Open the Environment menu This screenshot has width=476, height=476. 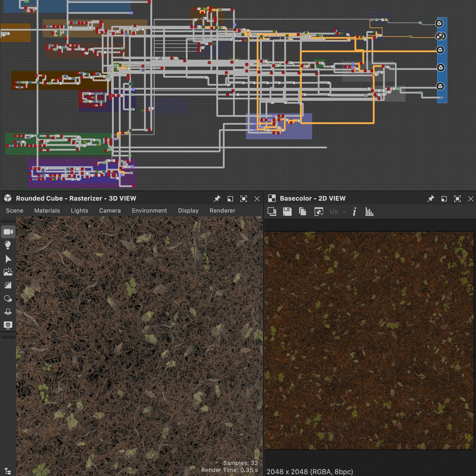[x=149, y=210]
